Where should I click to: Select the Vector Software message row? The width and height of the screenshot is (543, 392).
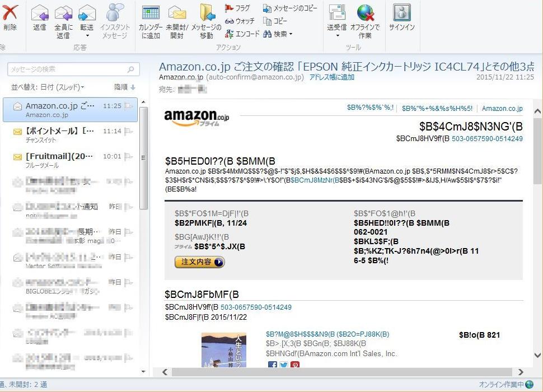pyautogui.click(x=71, y=261)
